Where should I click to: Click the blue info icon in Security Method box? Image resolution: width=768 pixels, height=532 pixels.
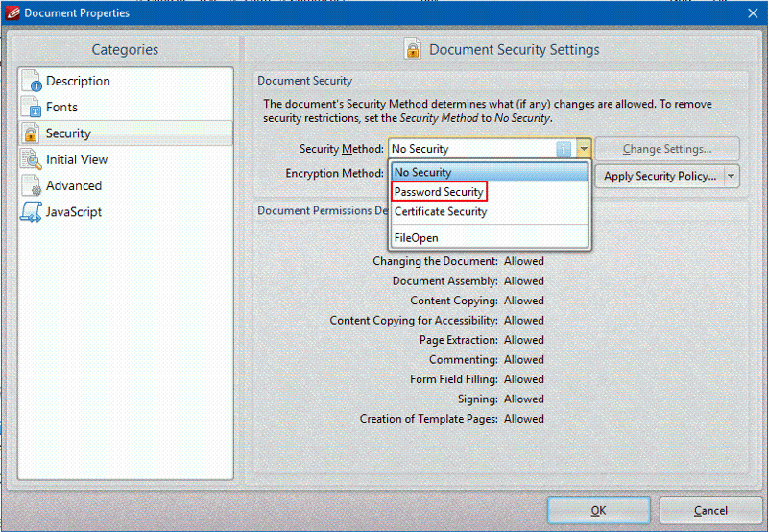pos(564,149)
